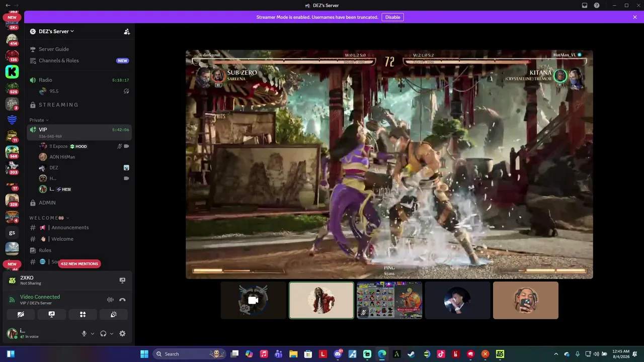Image resolution: width=644 pixels, height=362 pixels.
Task: Open the Windows Start menu
Action: [144, 354]
